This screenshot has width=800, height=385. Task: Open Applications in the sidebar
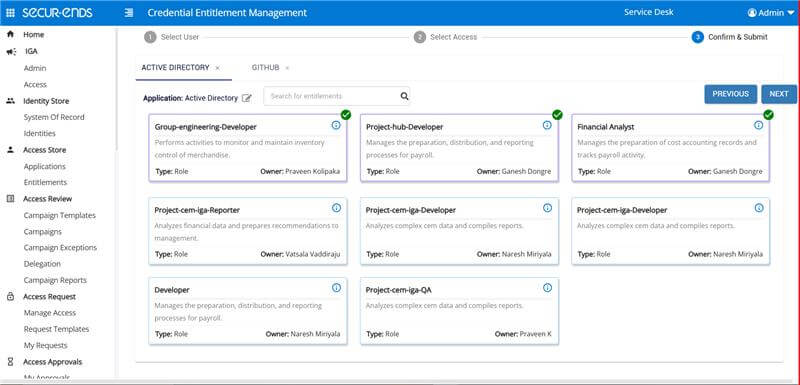pyautogui.click(x=44, y=166)
